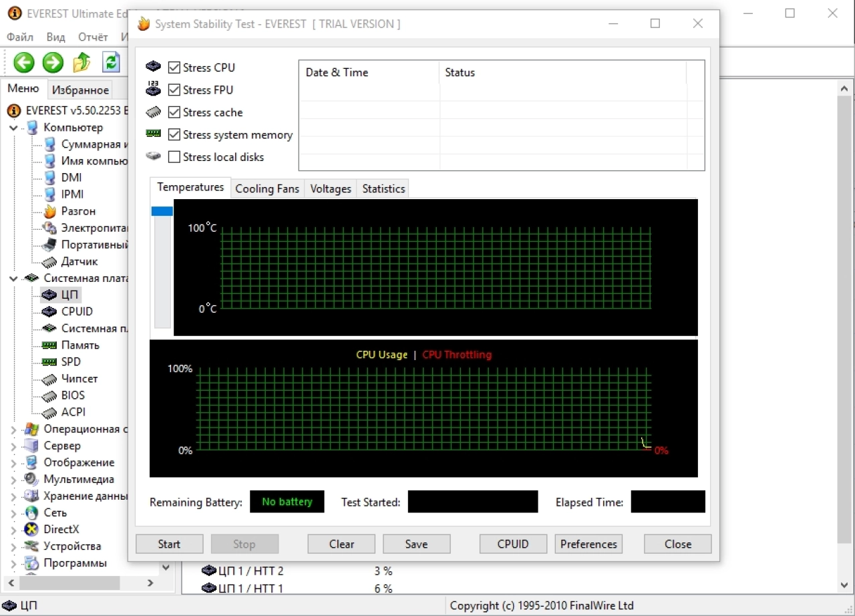
Task: Expand the Хранение данных tree node
Action: pyautogui.click(x=13, y=496)
